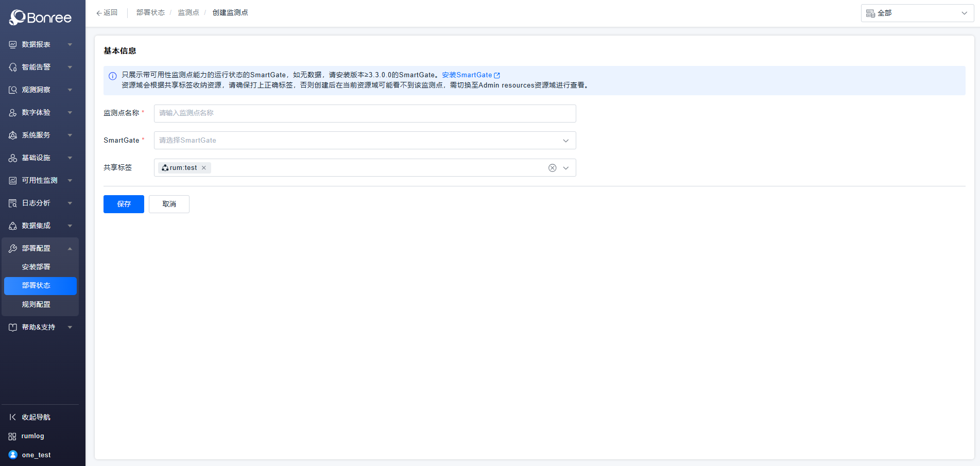Open the 全部 resource domain dropdown
This screenshot has height=466, width=980.
pyautogui.click(x=917, y=13)
